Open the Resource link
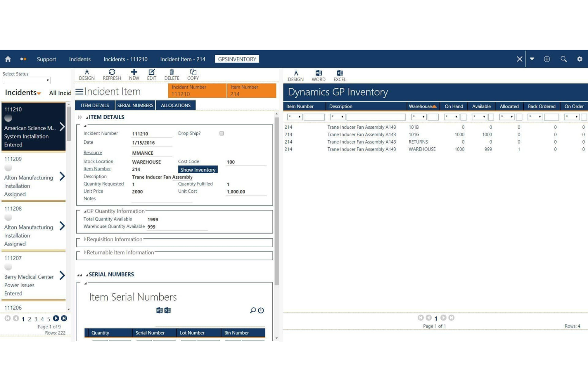Viewport: 588px width, 392px height. [93, 153]
